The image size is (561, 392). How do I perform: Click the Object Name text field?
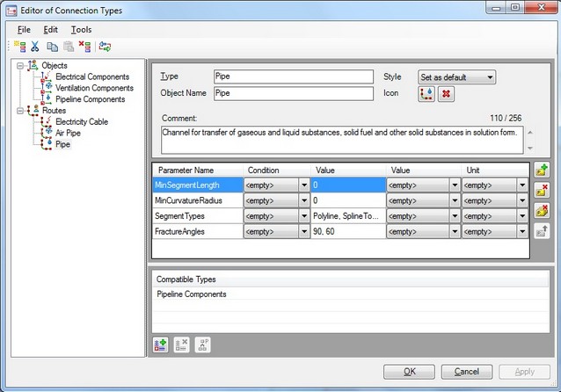(x=294, y=93)
